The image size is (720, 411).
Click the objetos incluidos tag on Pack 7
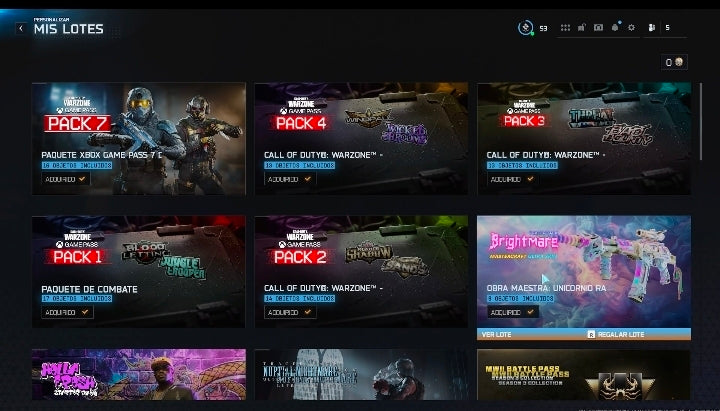point(77,165)
